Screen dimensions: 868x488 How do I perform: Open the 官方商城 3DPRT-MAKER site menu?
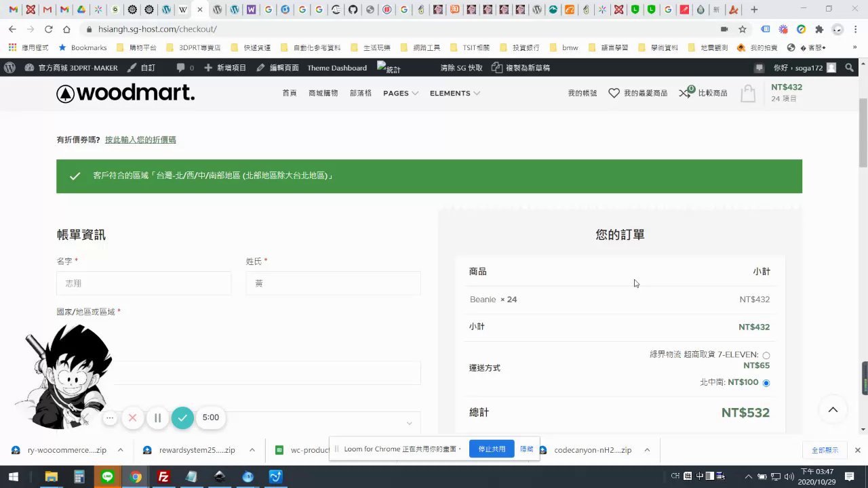71,68
